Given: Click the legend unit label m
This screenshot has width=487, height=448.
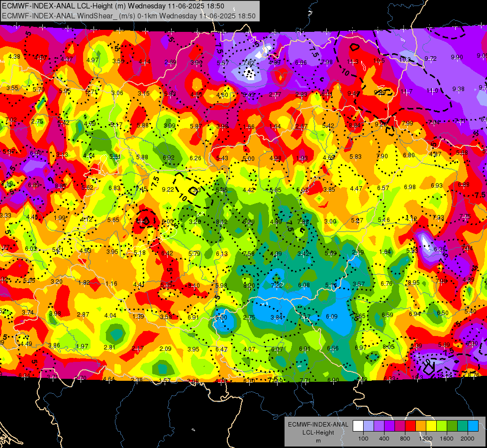Looking at the screenshot, I should pos(318,441).
